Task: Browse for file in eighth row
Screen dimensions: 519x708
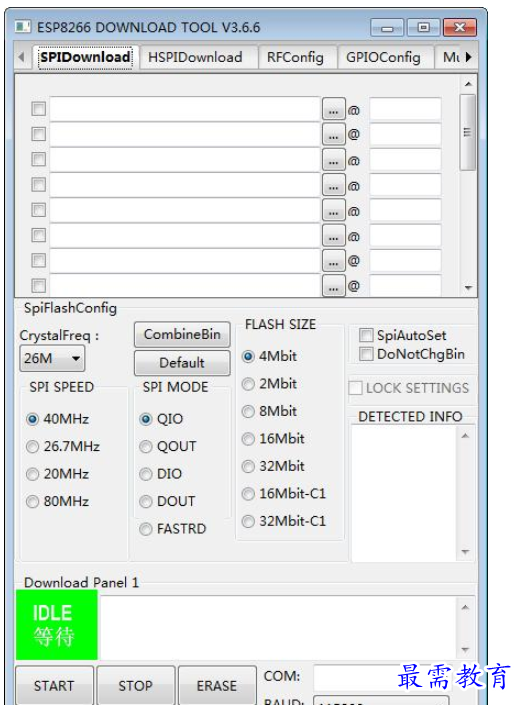Action: click(x=334, y=285)
